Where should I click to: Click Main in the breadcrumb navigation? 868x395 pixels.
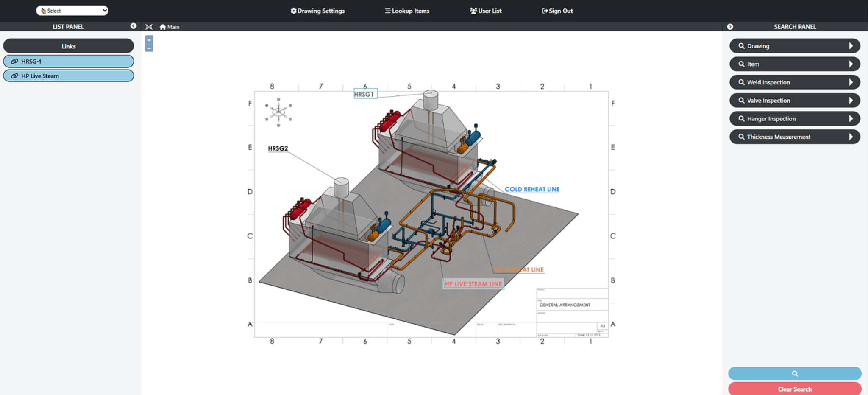click(x=172, y=27)
